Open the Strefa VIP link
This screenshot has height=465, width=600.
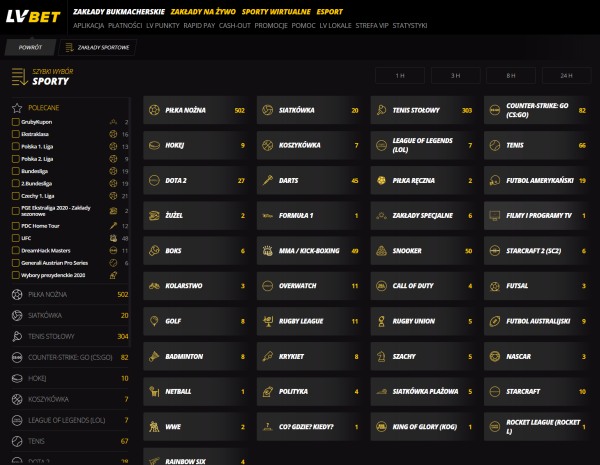tap(372, 26)
